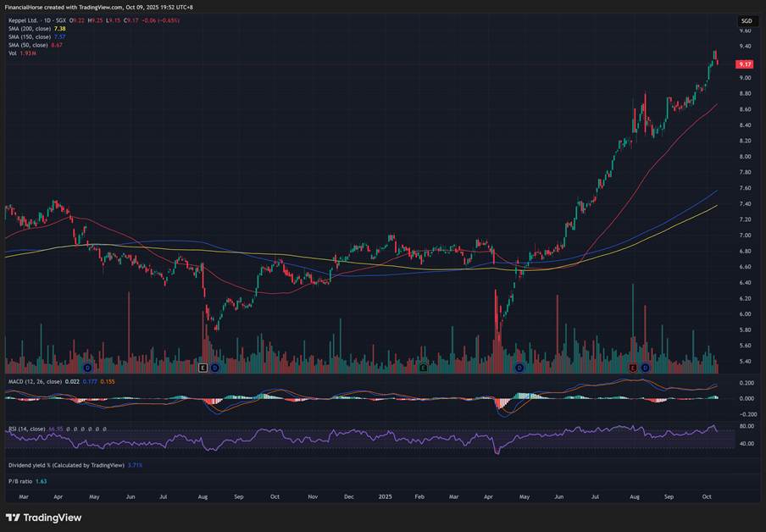Click the E earnings marker near February 2025
This screenshot has height=532, width=766.
(423, 368)
